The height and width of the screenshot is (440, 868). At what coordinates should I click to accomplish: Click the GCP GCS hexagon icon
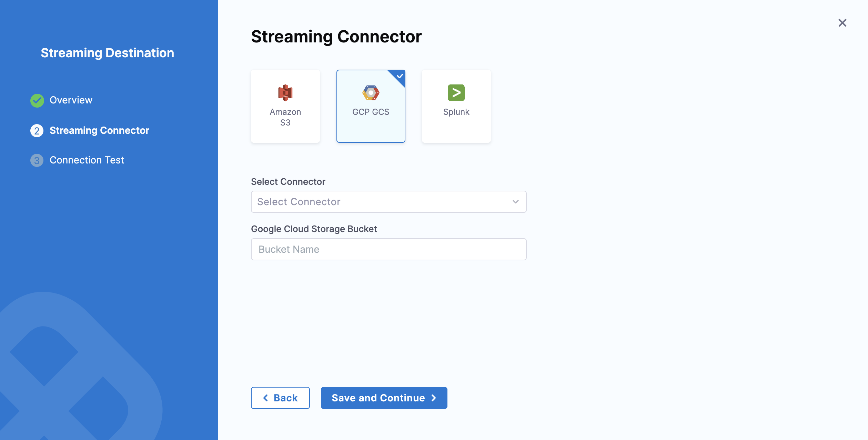coord(371,93)
